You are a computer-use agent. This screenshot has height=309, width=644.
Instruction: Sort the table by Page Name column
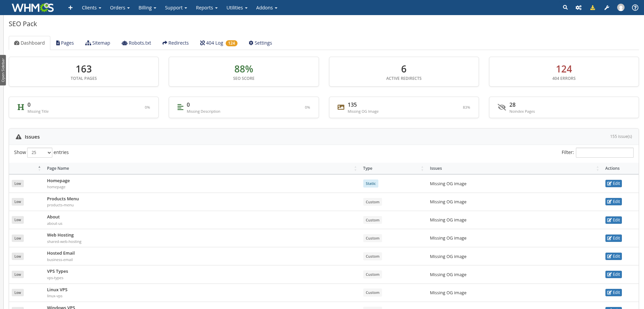(x=58, y=168)
